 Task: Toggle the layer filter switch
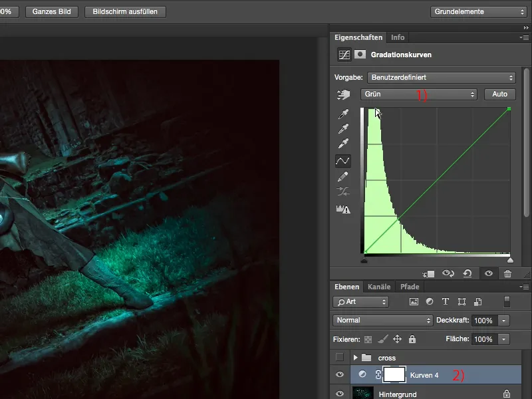tap(507, 302)
